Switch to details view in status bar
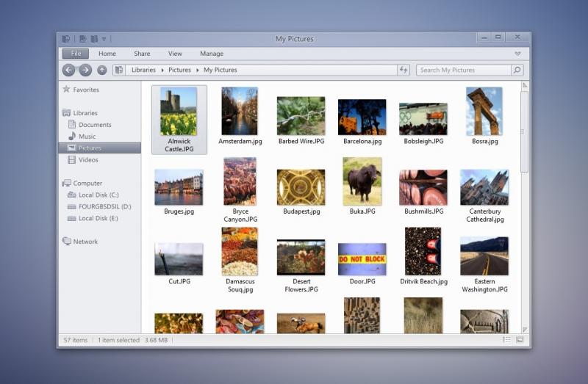 click(506, 340)
